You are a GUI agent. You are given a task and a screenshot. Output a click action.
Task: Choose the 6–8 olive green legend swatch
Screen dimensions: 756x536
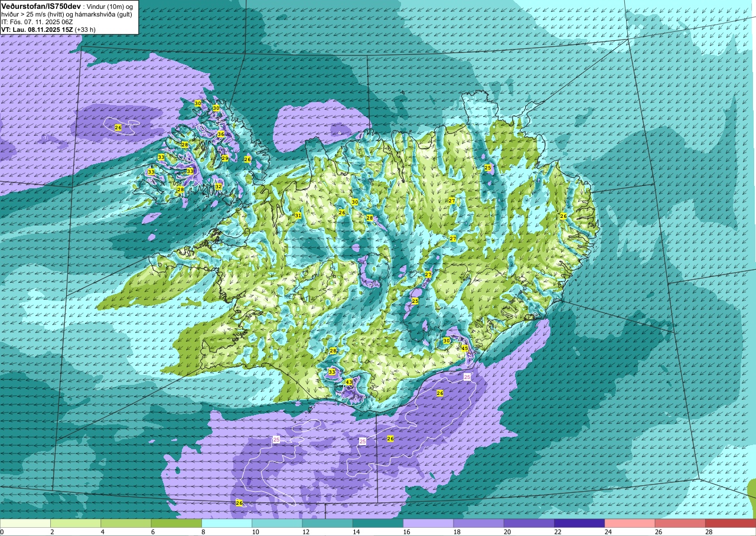[x=177, y=523]
